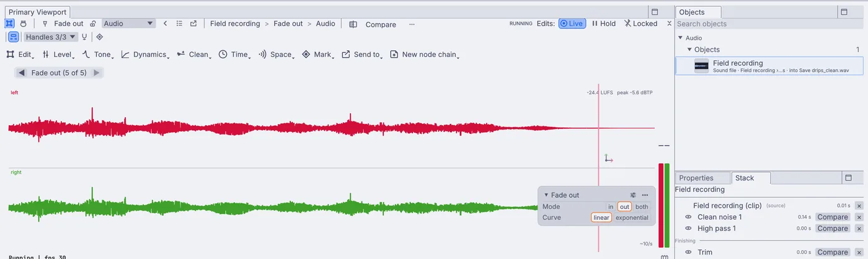Click the pin icon before Fade out
Viewport: 868px width, 259px height.
pos(45,24)
